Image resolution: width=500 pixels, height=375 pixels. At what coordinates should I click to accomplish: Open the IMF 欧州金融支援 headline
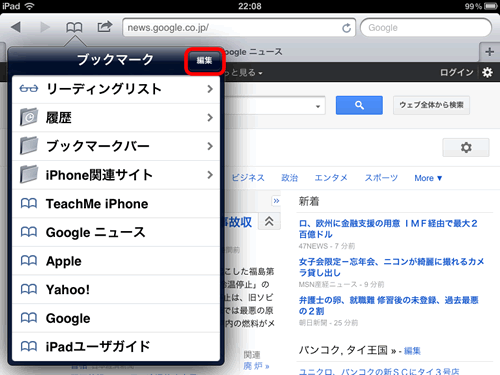pos(388,229)
